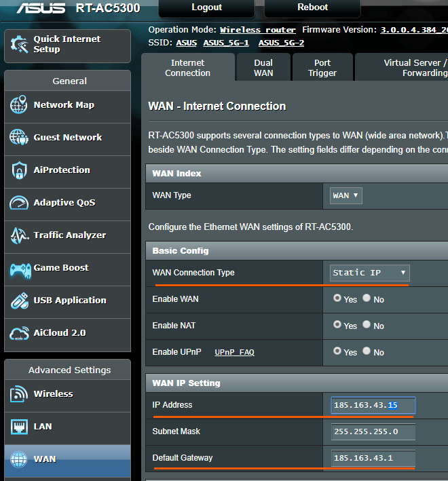Screen dimensions: 448x481
Task: Choose Yes for Enable UPnP
Action: pyautogui.click(x=337, y=351)
